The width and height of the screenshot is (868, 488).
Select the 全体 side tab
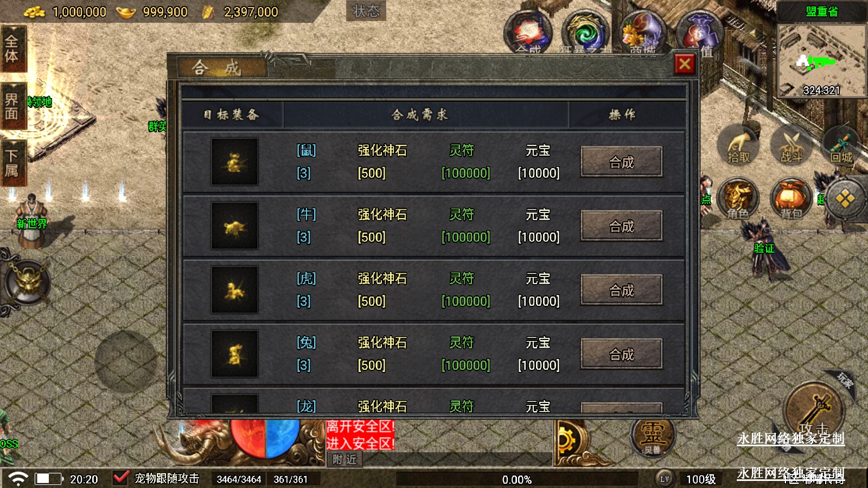click(13, 49)
